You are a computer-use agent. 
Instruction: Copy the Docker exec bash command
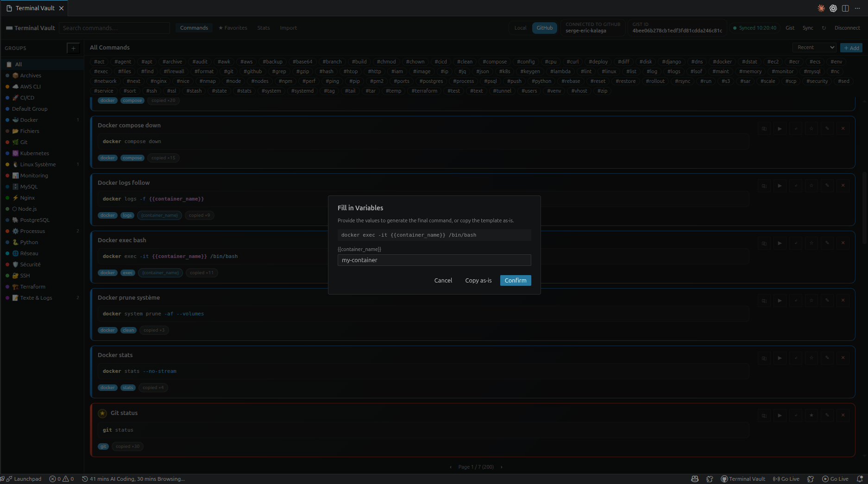click(764, 243)
